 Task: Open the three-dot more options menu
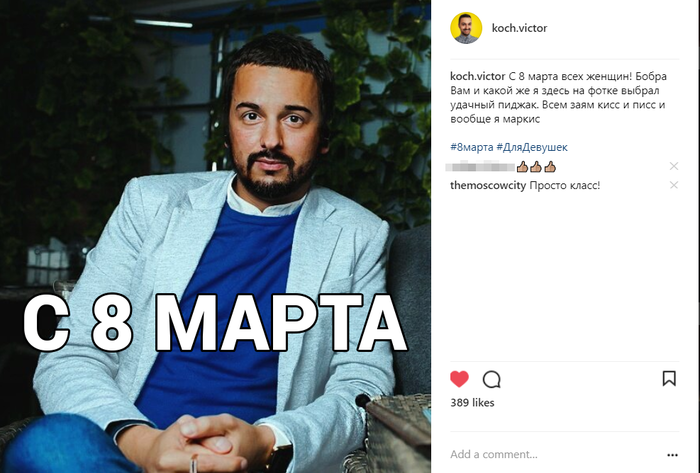tap(672, 455)
